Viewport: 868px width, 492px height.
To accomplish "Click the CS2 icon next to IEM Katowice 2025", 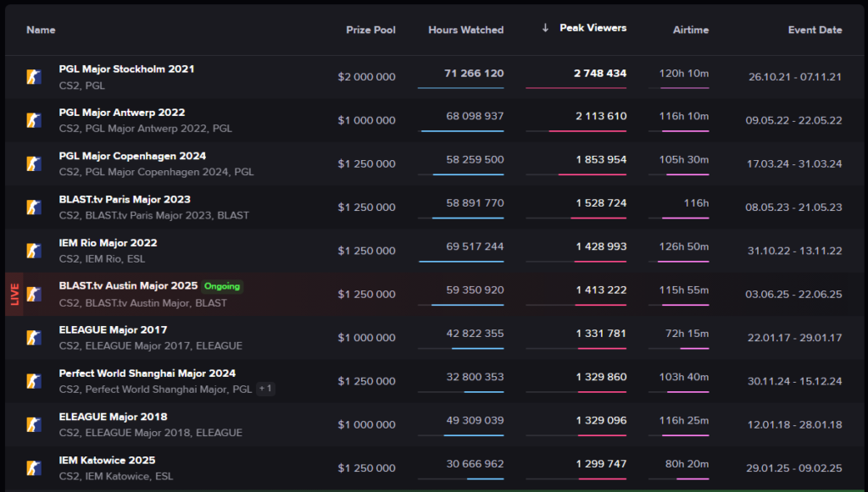I will 34,467.
